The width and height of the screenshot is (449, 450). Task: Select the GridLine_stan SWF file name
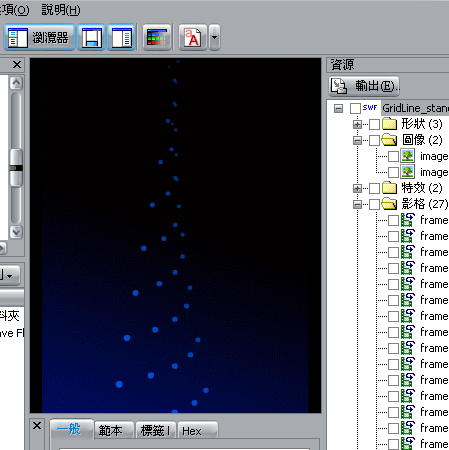tap(415, 108)
